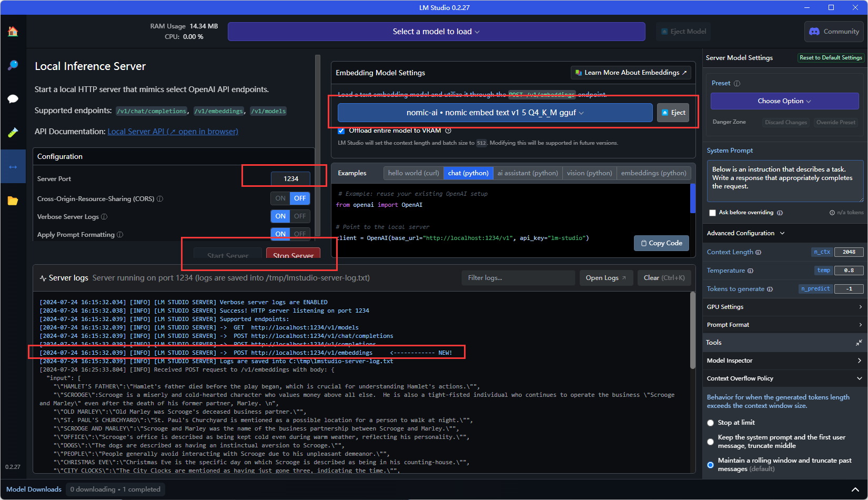Open the Home page sidebar icon
The image size is (868, 500).
13,32
